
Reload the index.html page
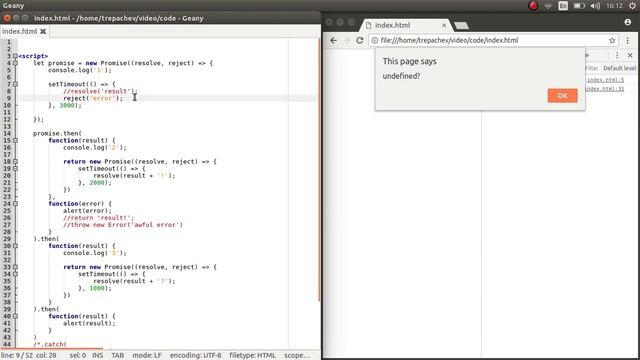[360, 40]
